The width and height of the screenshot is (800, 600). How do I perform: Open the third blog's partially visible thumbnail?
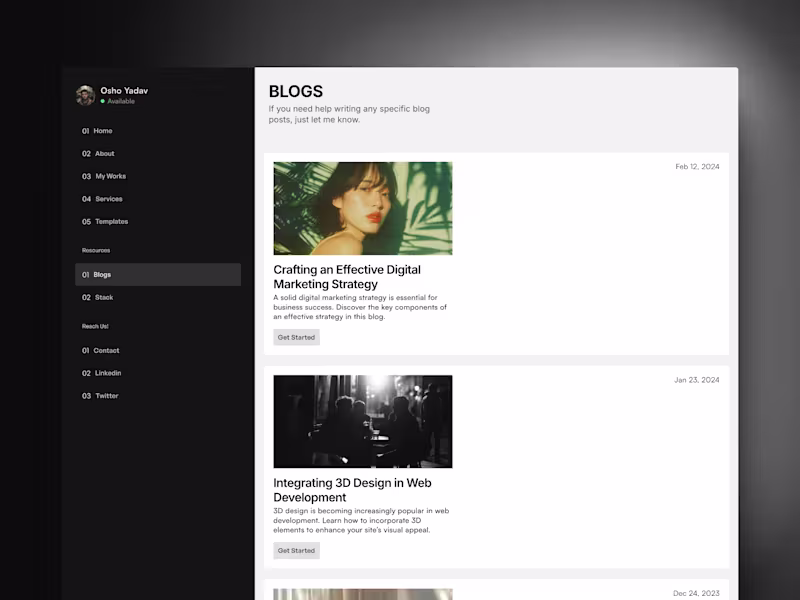tap(363, 594)
